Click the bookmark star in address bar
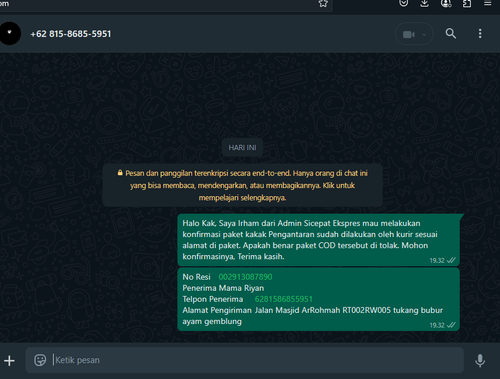Viewport: 500px width, 379px height. point(323,3)
